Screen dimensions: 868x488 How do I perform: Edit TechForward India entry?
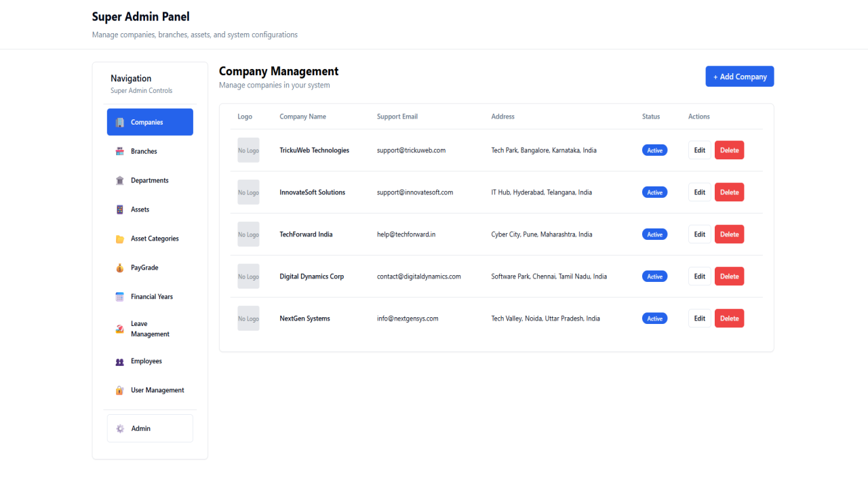click(700, 235)
